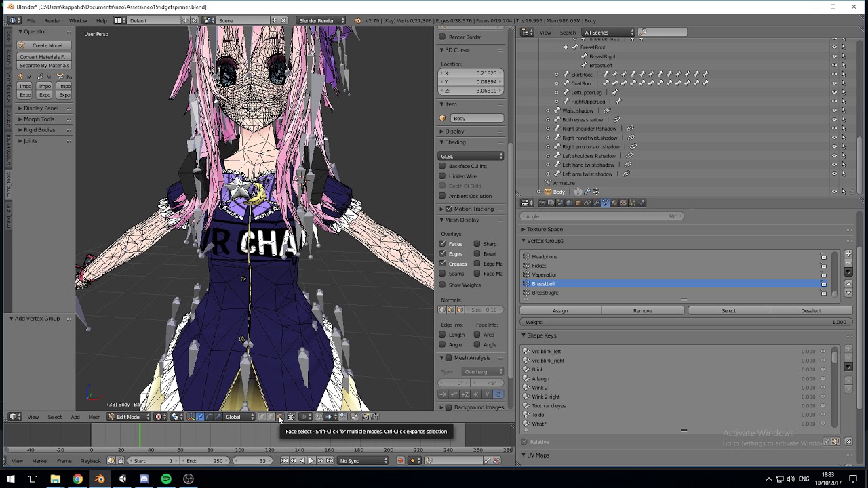Viewport: 868px width, 488px height.
Task: Open Chrome from the Windows taskbar
Action: pos(77,479)
